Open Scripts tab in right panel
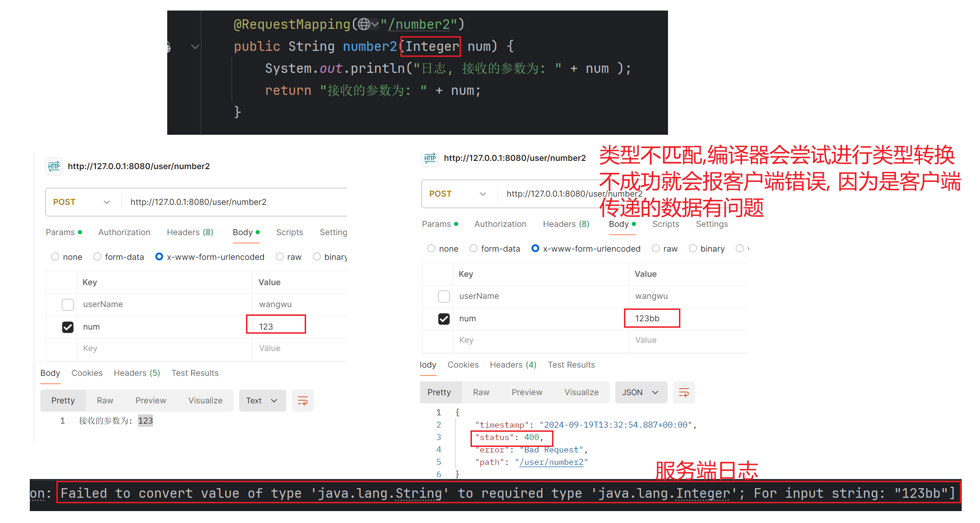Viewport: 980px width, 523px height. [666, 224]
